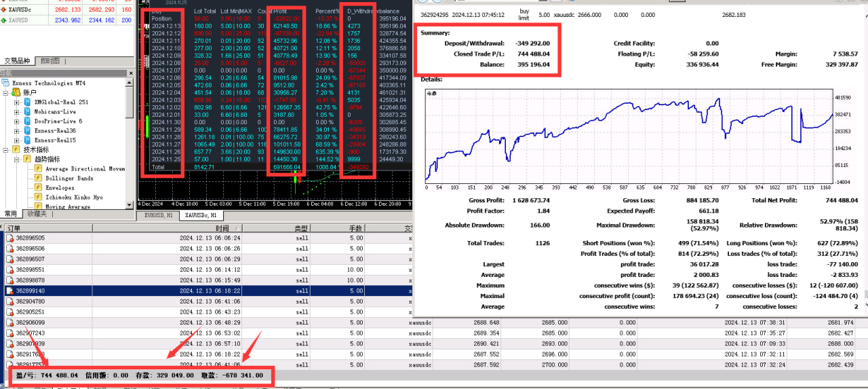
Task: Open the 常用 common tab in navigator
Action: pos(12,214)
